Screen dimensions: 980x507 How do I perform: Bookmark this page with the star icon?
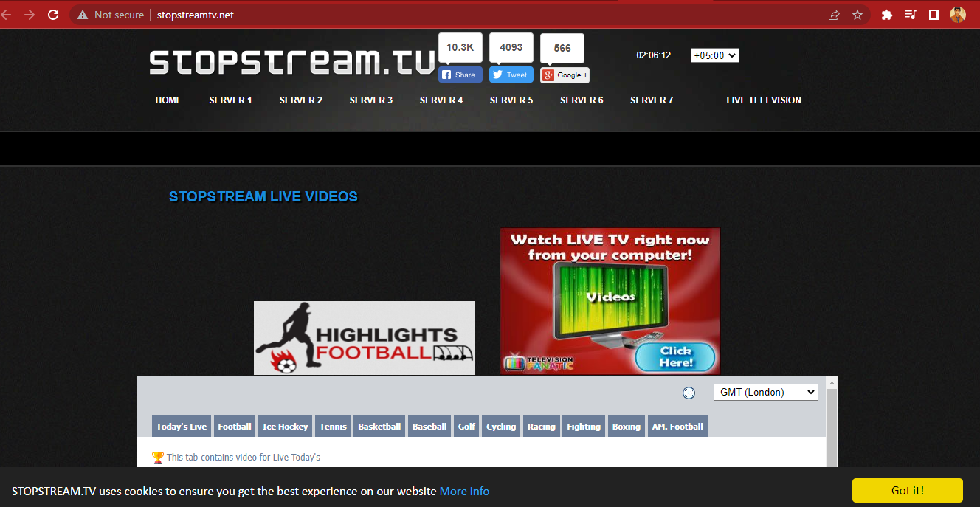pos(857,15)
